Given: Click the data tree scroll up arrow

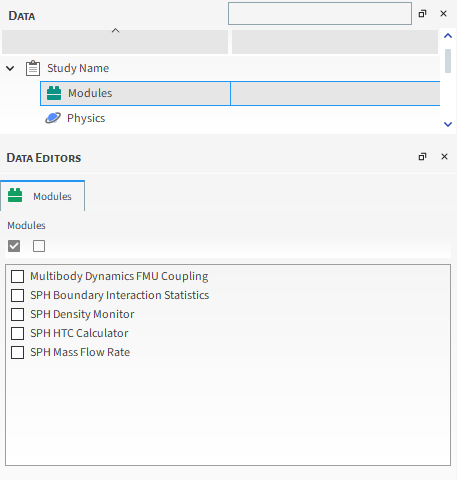Looking at the screenshot, I should 448,36.
